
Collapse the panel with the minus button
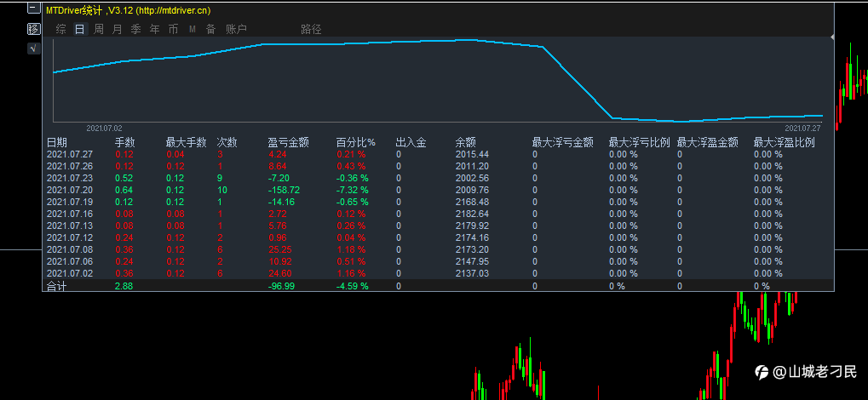[34, 9]
